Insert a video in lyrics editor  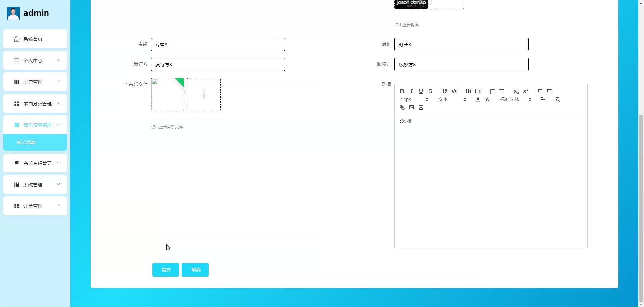pos(421,107)
